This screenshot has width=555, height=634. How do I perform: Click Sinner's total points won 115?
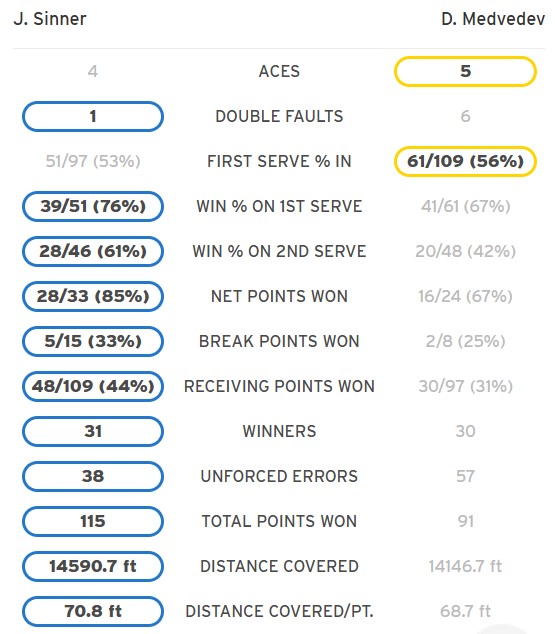(93, 521)
